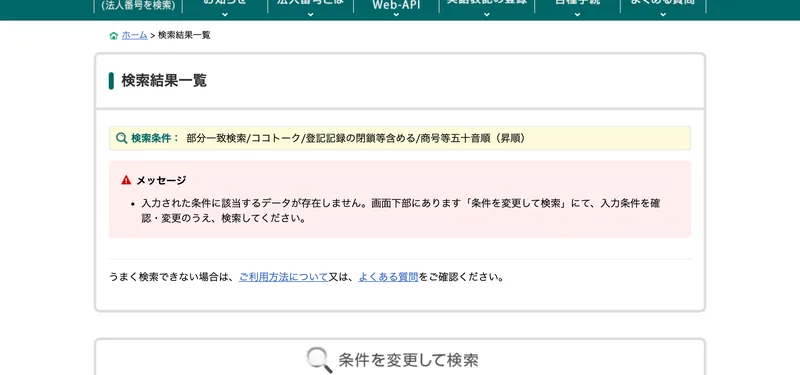Click the 条件を変更して検索 heading
The height and width of the screenshot is (375, 800).
point(408,360)
